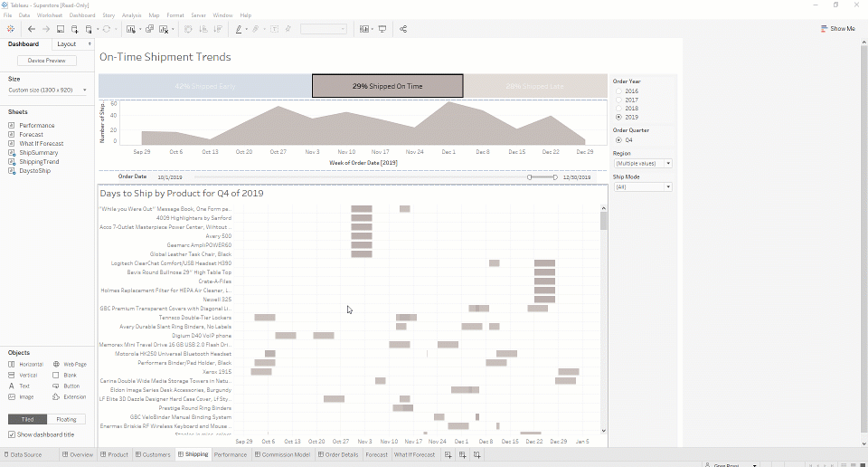Click the New Dashboard tab icon at bottom

(x=463, y=455)
